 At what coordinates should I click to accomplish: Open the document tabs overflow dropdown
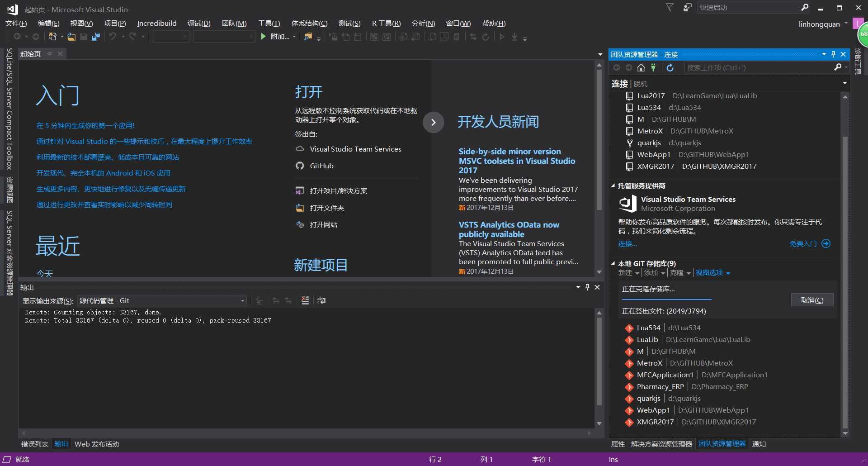point(600,54)
